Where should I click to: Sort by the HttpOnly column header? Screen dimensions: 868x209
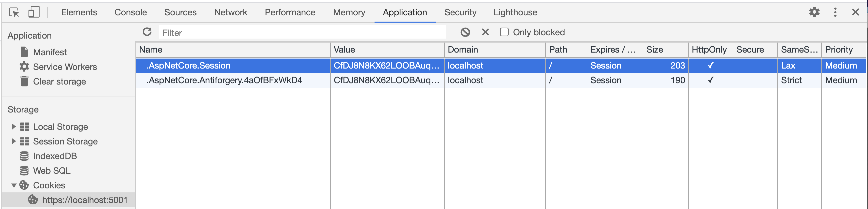(710, 50)
